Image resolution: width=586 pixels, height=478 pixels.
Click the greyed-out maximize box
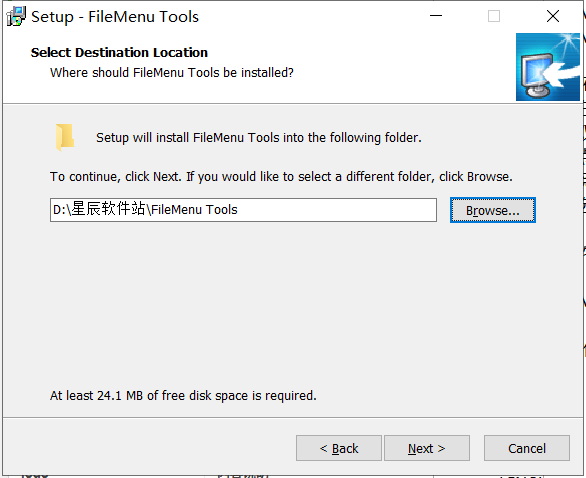494,16
